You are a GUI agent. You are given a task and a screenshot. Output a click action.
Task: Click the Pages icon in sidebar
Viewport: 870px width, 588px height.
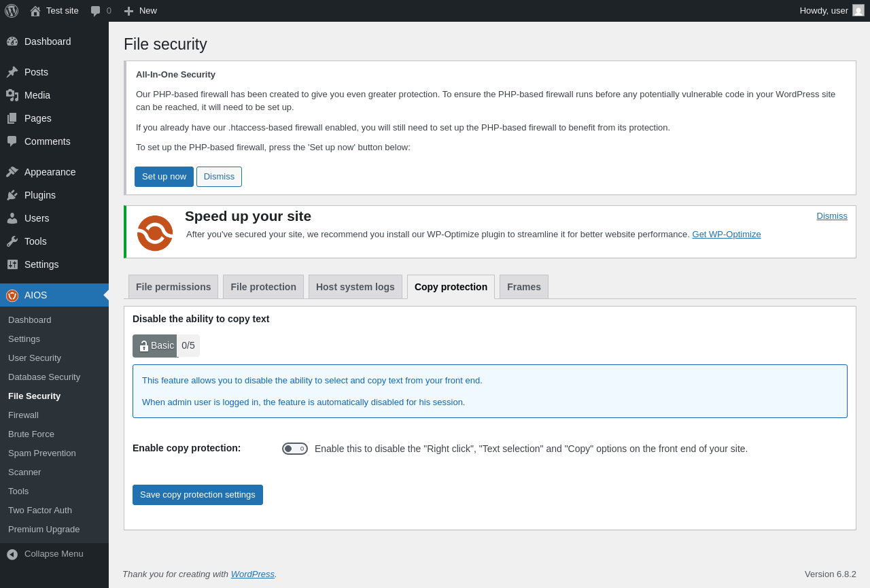(12, 118)
